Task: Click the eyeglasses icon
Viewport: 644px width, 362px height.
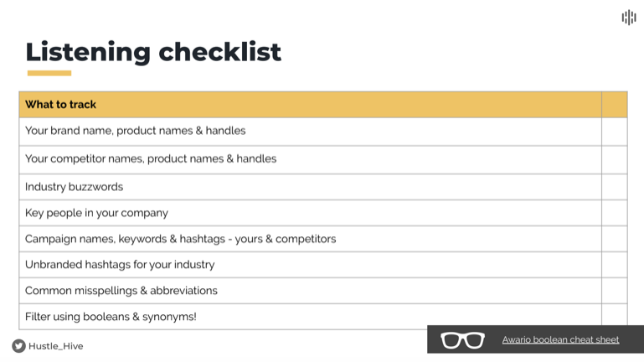Action: [x=462, y=340]
